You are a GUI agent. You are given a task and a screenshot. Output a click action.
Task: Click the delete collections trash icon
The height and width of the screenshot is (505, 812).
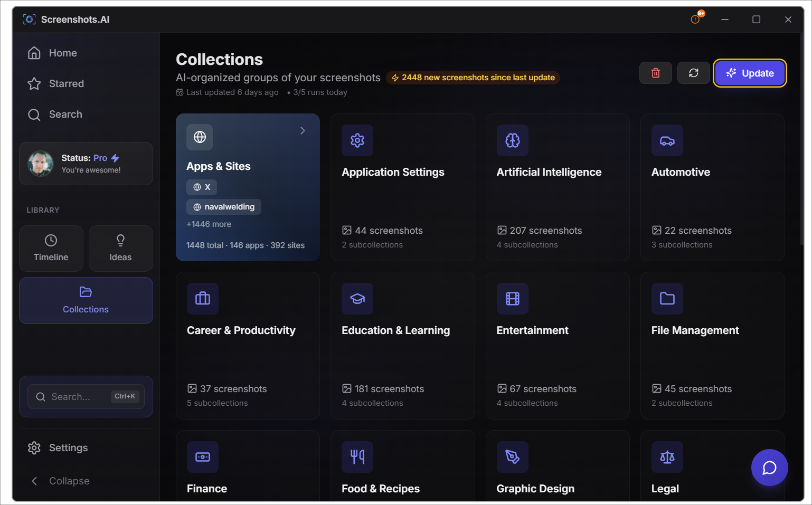pyautogui.click(x=655, y=73)
